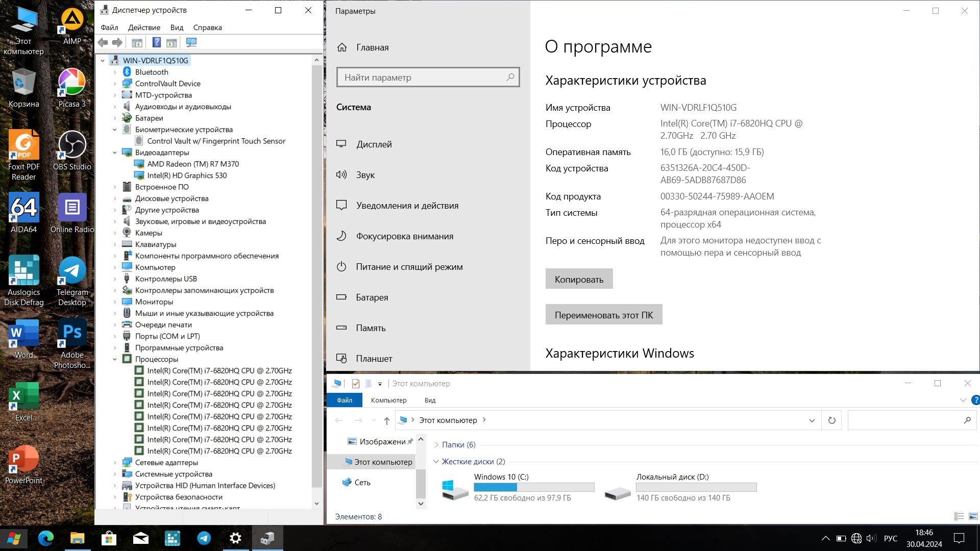This screenshot has width=980, height=551.
Task: Click inside Найти параметр search field
Action: (428, 78)
